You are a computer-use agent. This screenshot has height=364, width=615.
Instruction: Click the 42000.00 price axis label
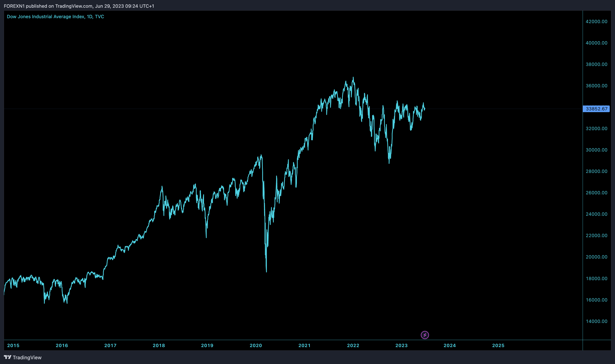pyautogui.click(x=597, y=21)
